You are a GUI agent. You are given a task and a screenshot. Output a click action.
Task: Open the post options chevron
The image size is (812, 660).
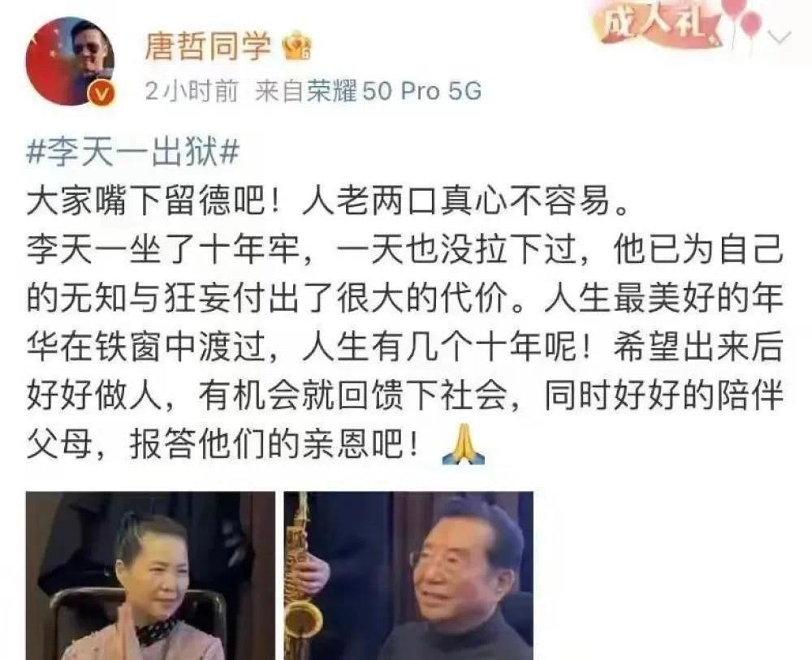(x=781, y=37)
